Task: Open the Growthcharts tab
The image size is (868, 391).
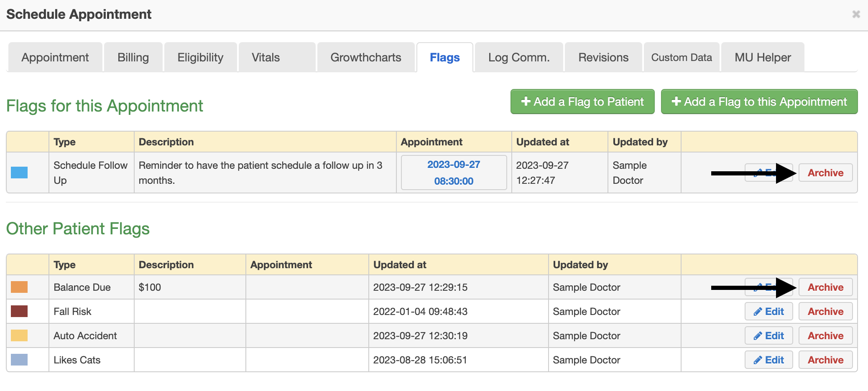Action: tap(366, 57)
